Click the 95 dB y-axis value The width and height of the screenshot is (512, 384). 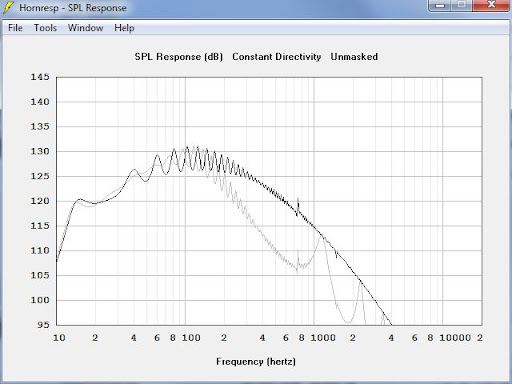click(43, 325)
